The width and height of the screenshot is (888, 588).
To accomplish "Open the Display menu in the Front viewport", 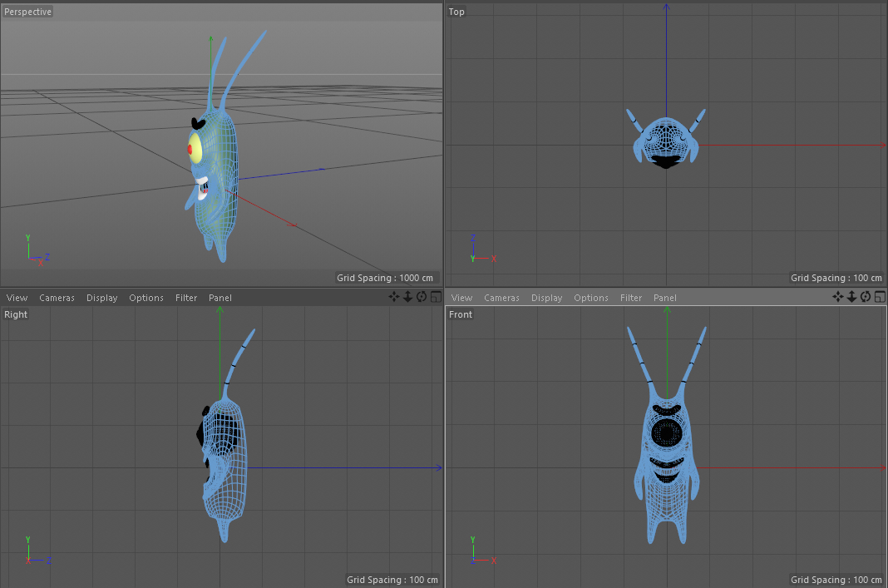I will coord(546,297).
